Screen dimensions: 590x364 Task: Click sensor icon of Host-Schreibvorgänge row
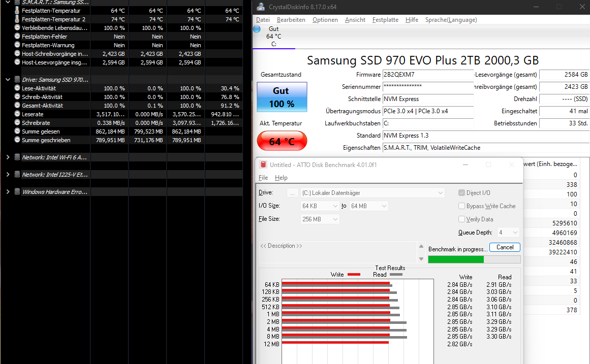pos(17,53)
